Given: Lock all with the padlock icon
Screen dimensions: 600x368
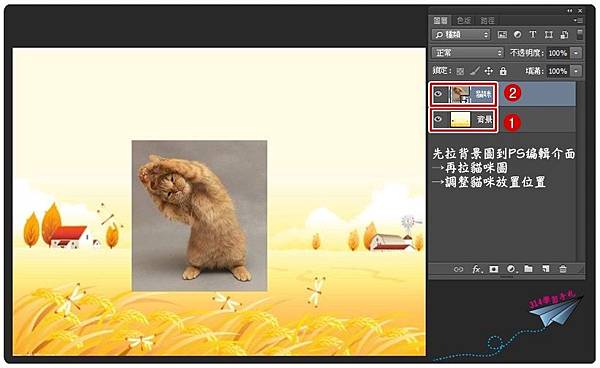Looking at the screenshot, I should [503, 71].
